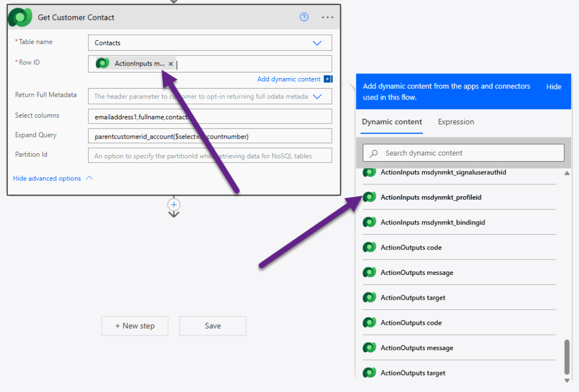Hide the dynamic content panel
Viewport: 579px width, 392px height.
[x=554, y=87]
